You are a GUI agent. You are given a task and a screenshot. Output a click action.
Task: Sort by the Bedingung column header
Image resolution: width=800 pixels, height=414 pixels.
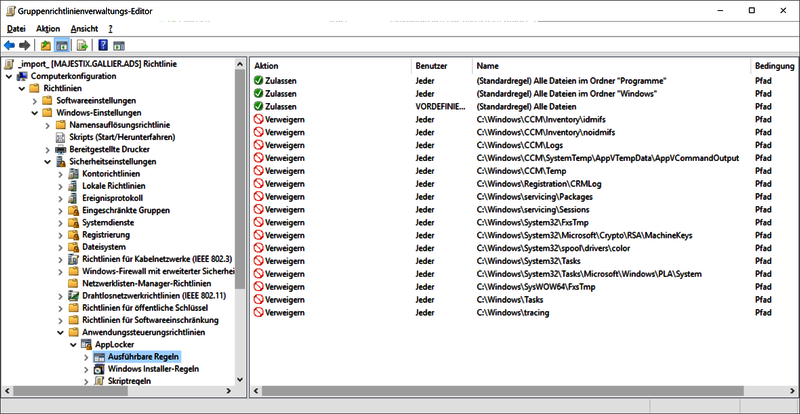point(775,66)
